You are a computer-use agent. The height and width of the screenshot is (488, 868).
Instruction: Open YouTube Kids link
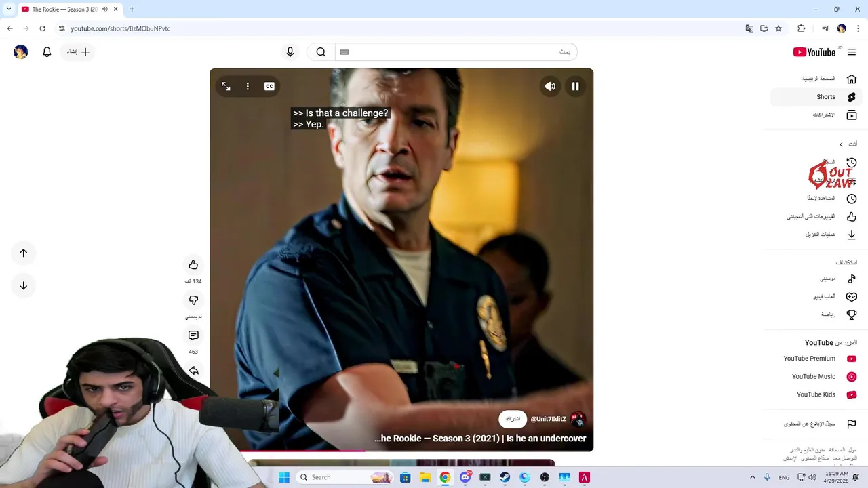coord(816,394)
